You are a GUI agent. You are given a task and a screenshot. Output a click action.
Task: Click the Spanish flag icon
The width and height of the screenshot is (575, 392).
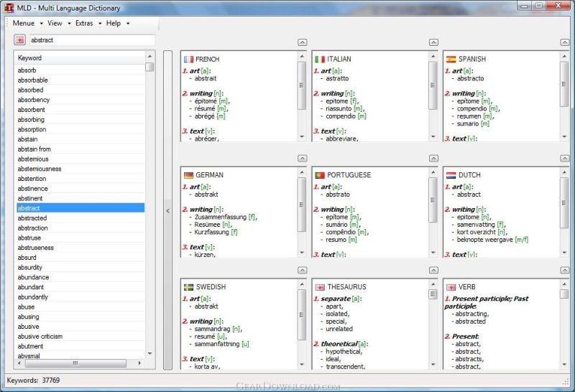[x=451, y=60]
